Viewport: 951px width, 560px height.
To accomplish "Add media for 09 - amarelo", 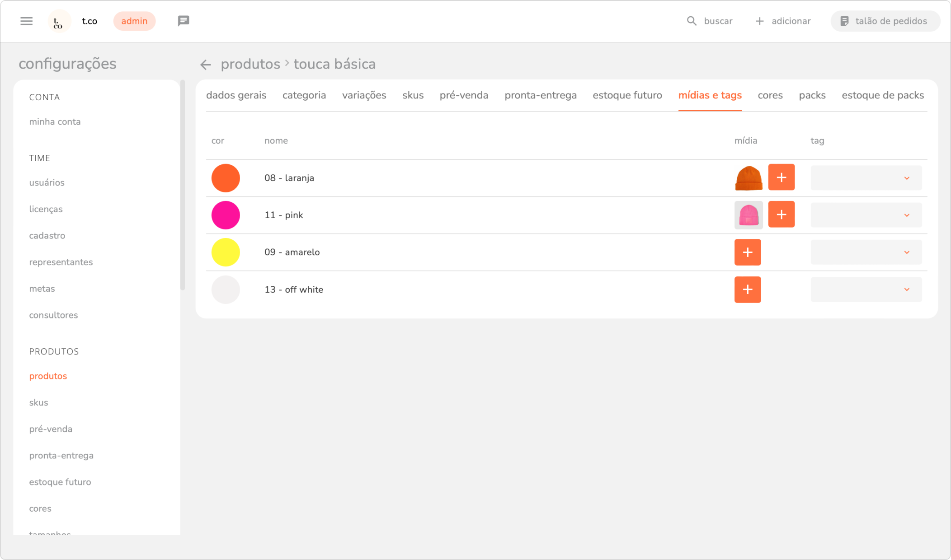I will coord(748,252).
